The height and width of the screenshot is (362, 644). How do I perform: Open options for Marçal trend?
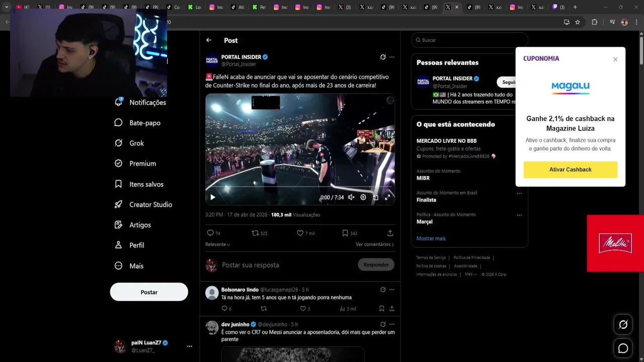(x=519, y=215)
